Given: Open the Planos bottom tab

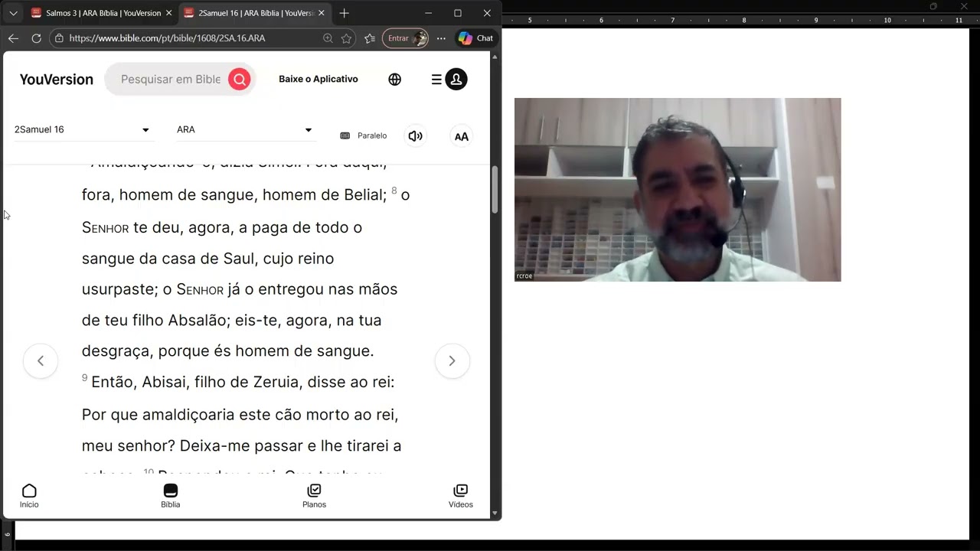Looking at the screenshot, I should [x=314, y=497].
